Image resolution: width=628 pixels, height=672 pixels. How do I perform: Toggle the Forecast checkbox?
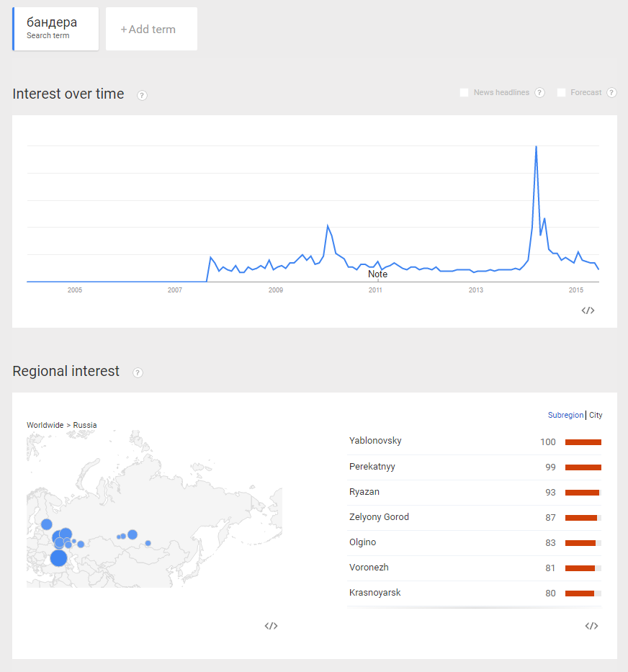click(561, 93)
